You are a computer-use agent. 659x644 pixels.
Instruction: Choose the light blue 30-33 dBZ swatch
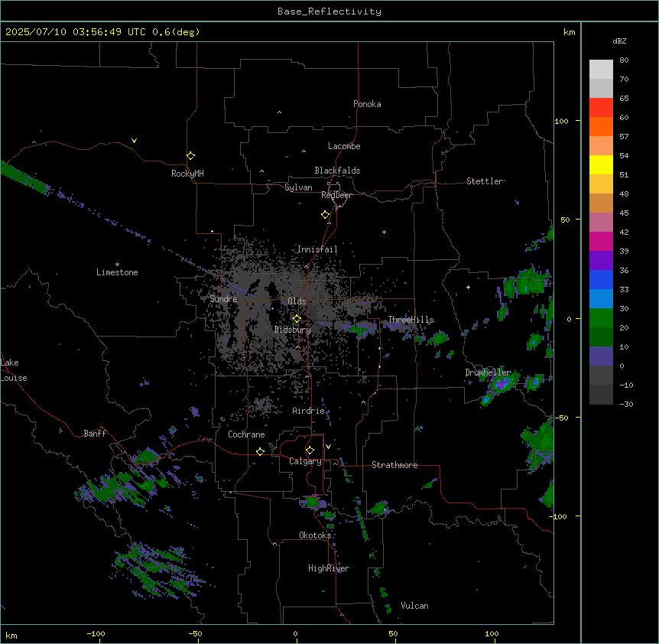tap(601, 298)
